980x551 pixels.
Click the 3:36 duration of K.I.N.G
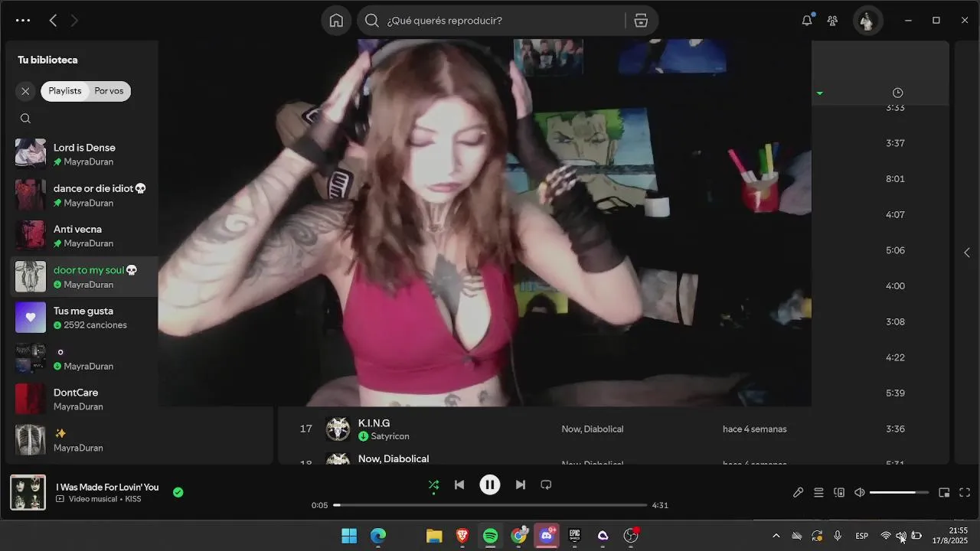click(x=895, y=429)
